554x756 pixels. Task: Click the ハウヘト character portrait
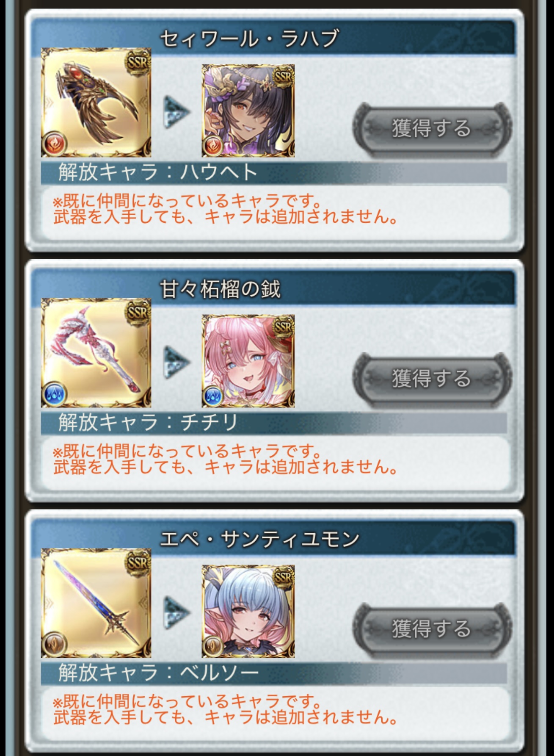click(x=248, y=111)
